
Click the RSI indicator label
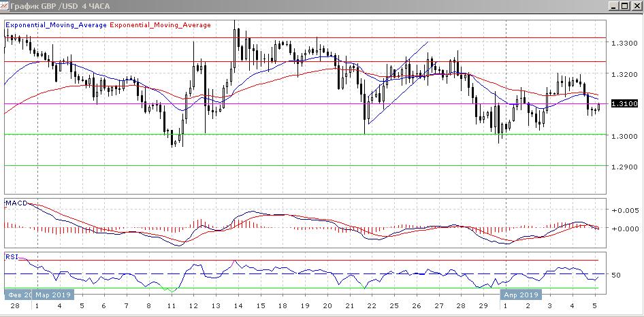[x=12, y=258]
